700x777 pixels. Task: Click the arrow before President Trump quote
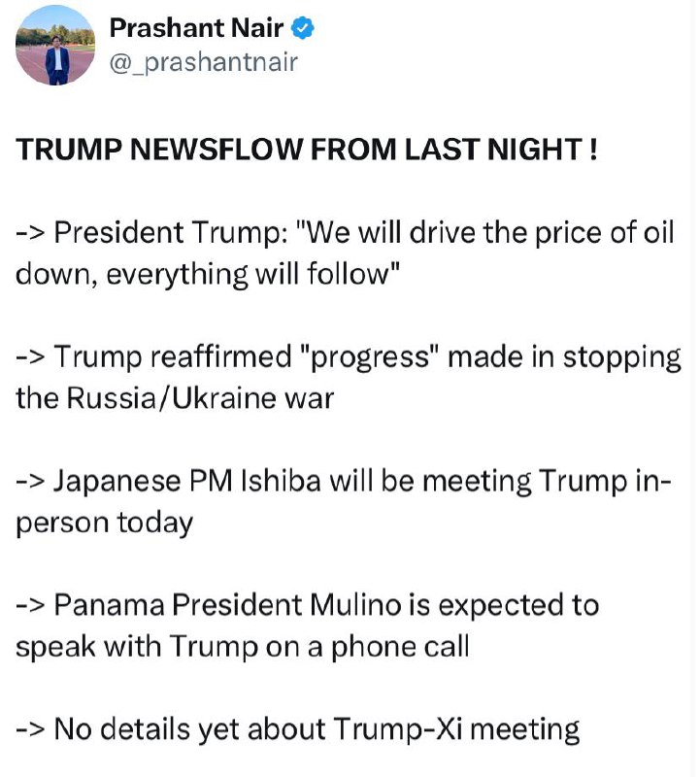pyautogui.click(x=31, y=232)
